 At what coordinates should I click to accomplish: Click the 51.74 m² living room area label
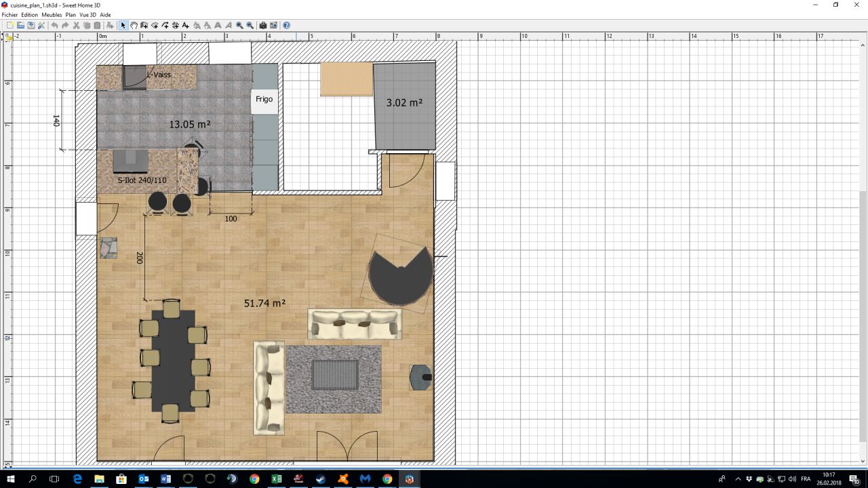pos(264,304)
